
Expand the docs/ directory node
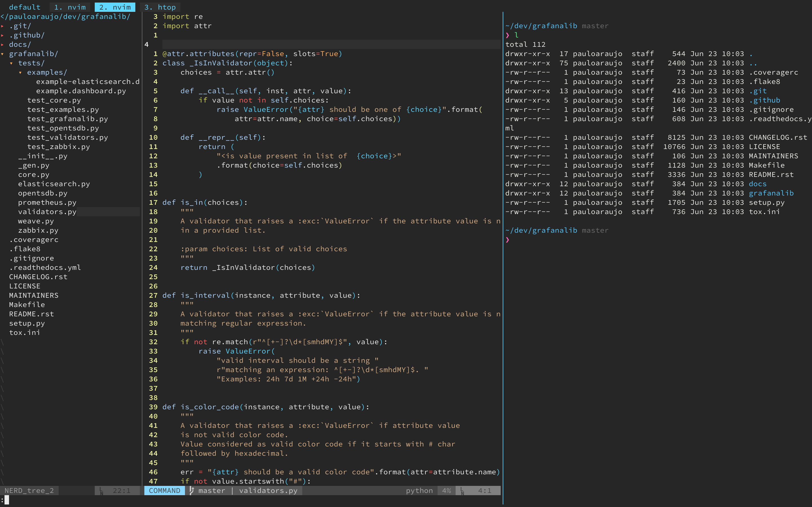click(3, 45)
